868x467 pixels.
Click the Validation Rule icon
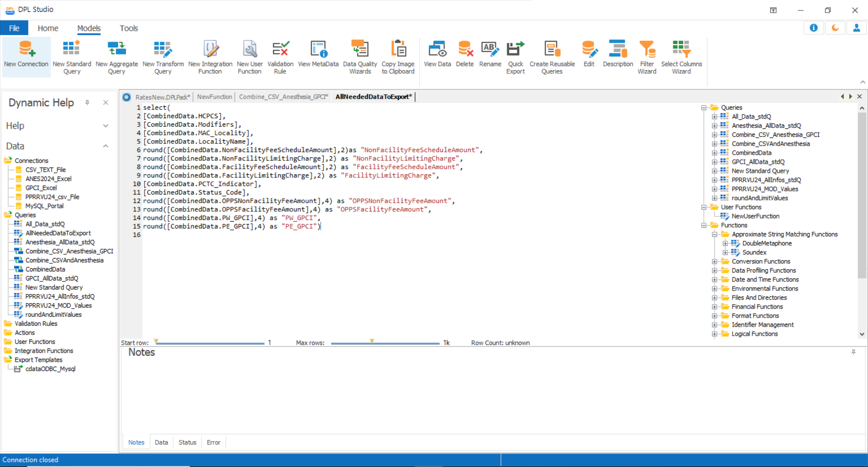[x=280, y=49]
